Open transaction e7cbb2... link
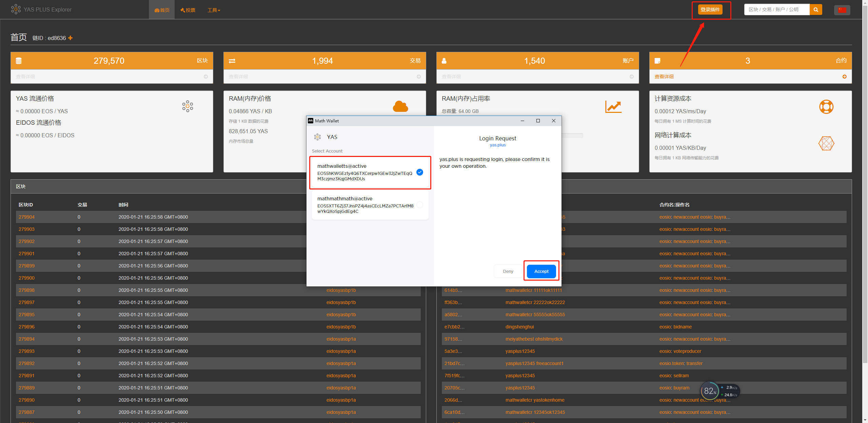868x423 pixels. click(x=454, y=327)
